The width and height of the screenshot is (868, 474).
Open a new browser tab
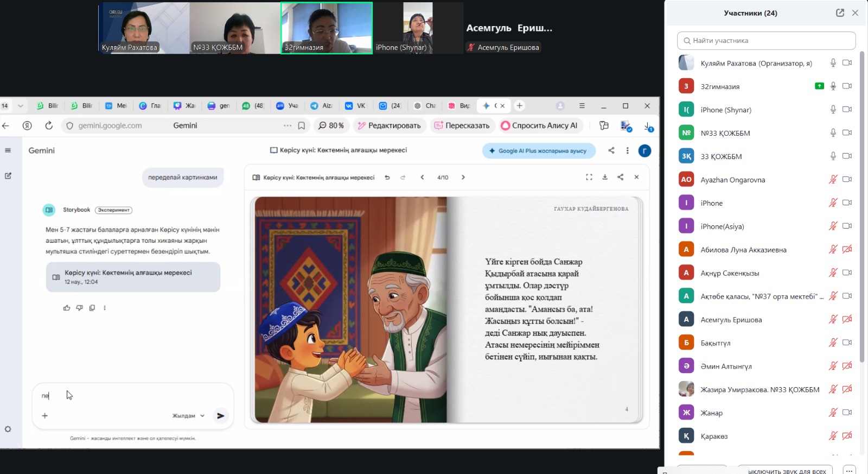[519, 106]
